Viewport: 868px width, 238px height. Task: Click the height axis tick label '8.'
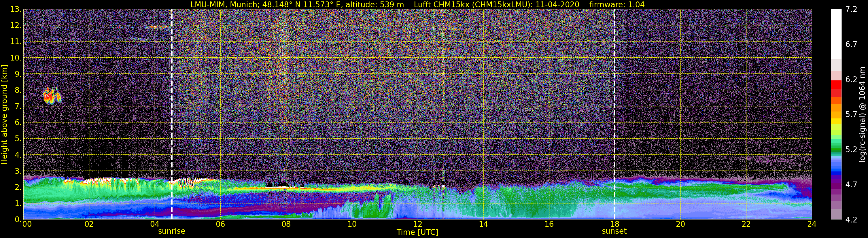coord(18,90)
